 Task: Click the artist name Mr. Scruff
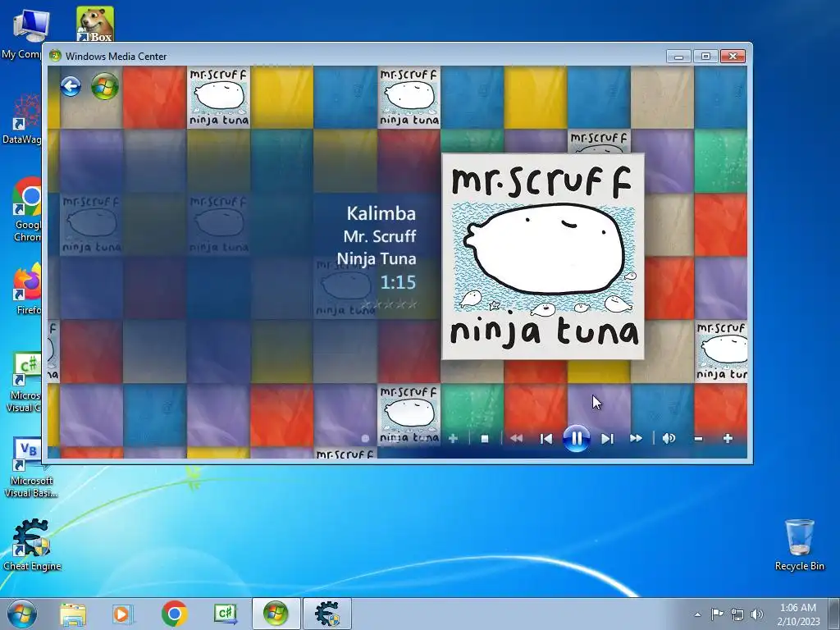click(x=380, y=236)
